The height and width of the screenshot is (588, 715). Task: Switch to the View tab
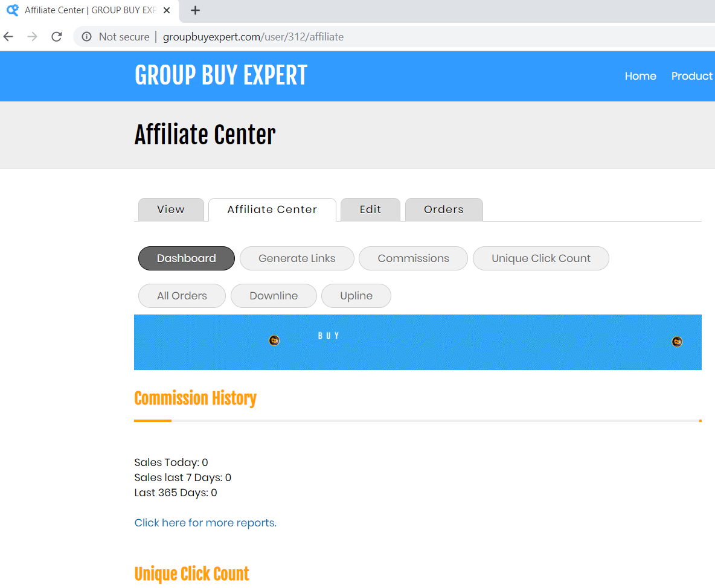point(170,209)
